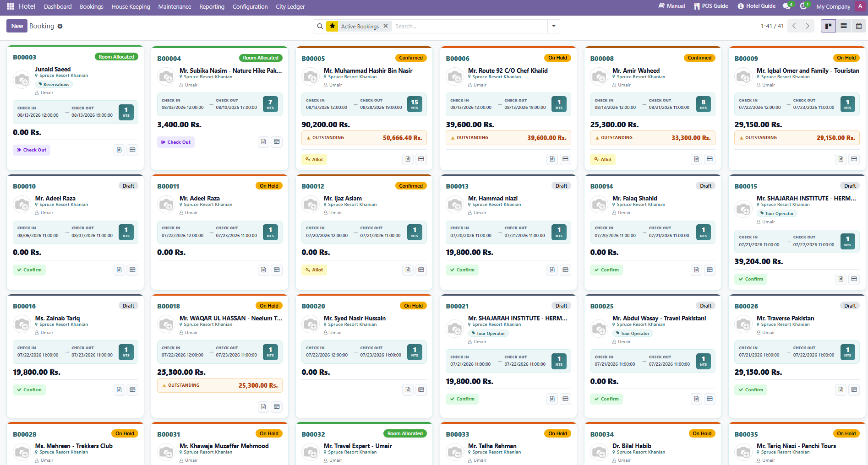Click the Tour Operator tag on B00015
This screenshot has width=868, height=465.
pyautogui.click(x=777, y=214)
